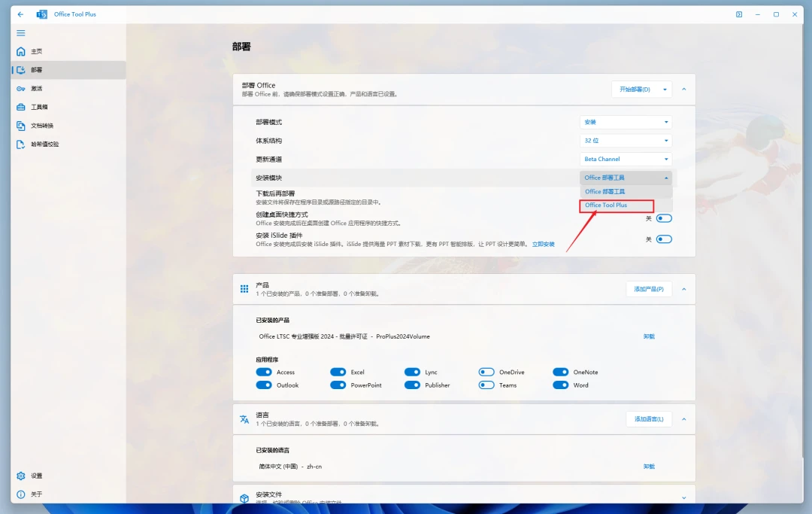Screen dimensions: 812x514
Task: Click the hamburger menu icon in sidebar
Action: point(21,32)
